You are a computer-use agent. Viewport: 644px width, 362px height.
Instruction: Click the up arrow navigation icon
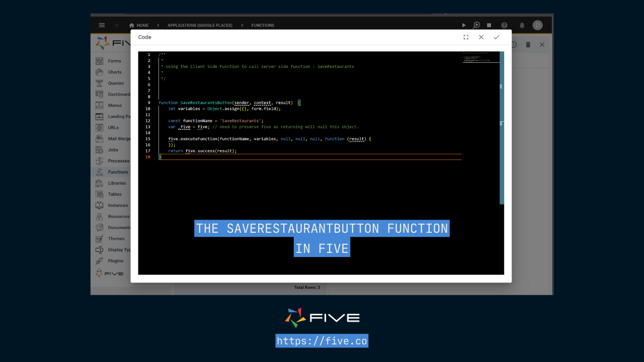point(117,25)
